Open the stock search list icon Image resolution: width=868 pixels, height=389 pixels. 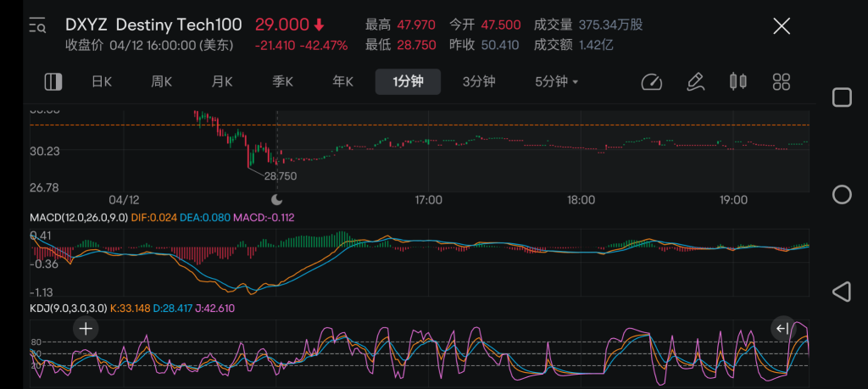tap(38, 25)
